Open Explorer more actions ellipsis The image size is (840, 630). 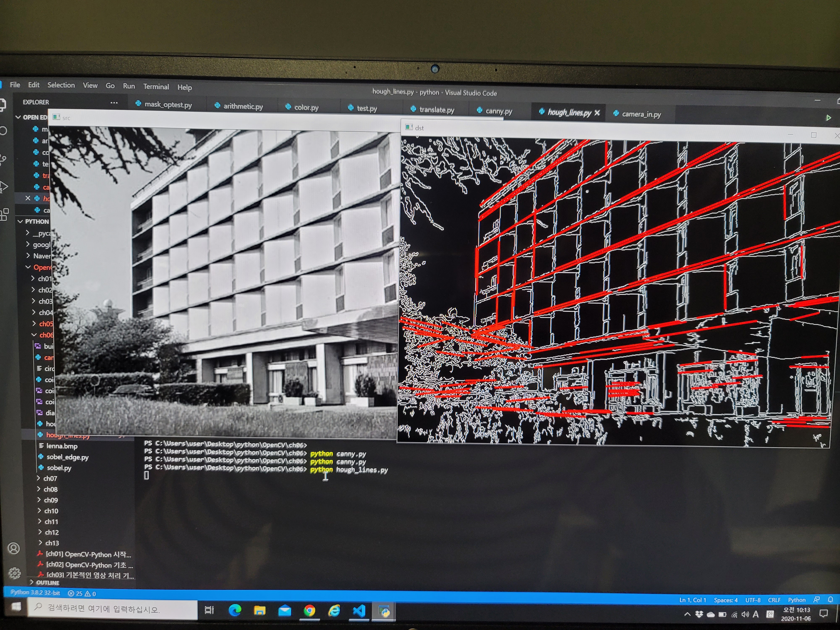coord(114,102)
